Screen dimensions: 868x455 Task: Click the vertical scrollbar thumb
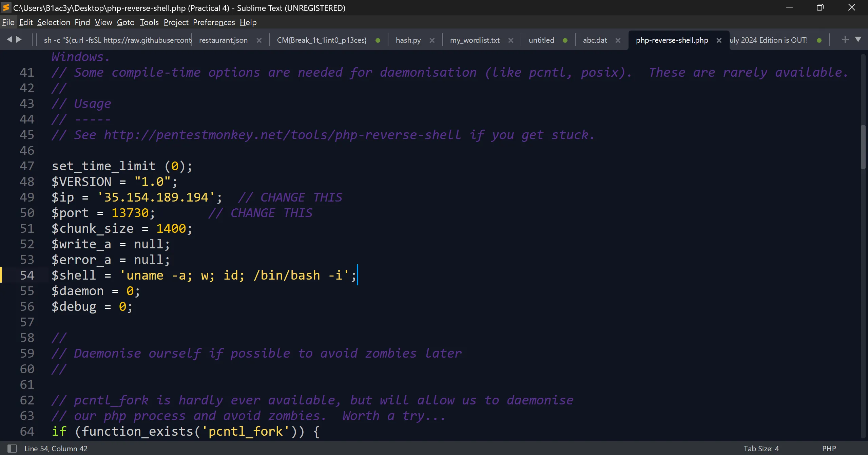pyautogui.click(x=863, y=147)
